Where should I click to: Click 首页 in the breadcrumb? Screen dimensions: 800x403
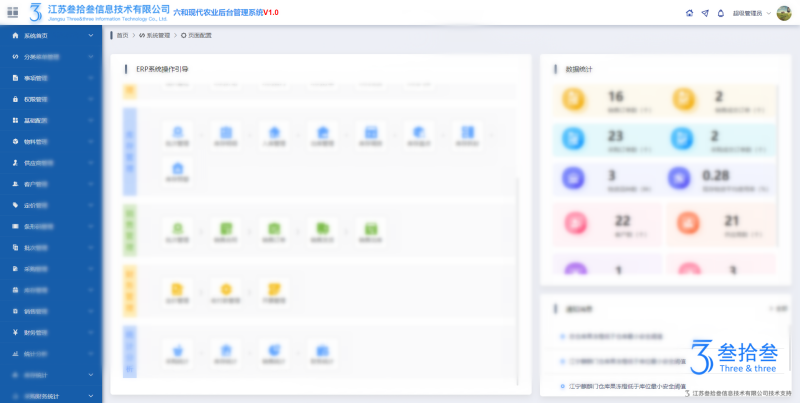(122, 35)
